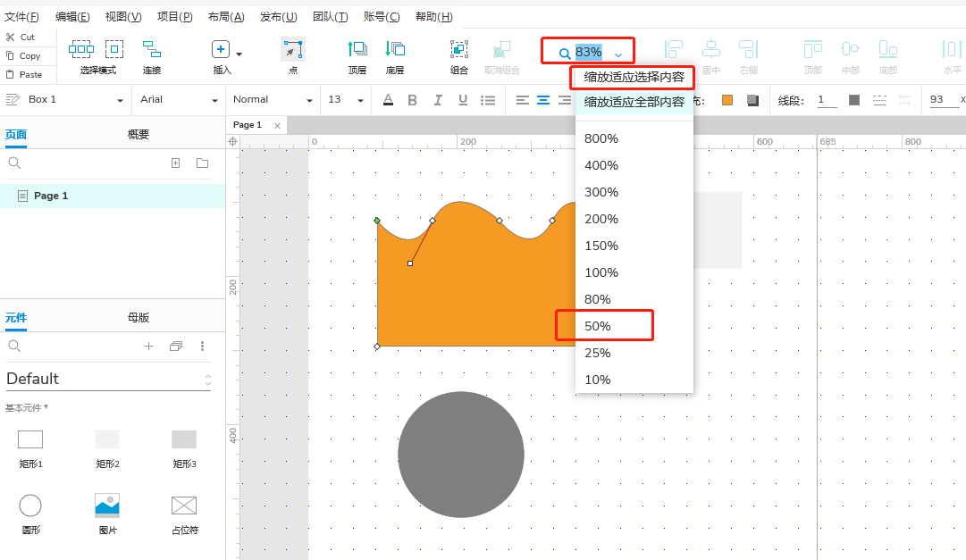
Task: Click the orange fill color swatch
Action: 727,100
